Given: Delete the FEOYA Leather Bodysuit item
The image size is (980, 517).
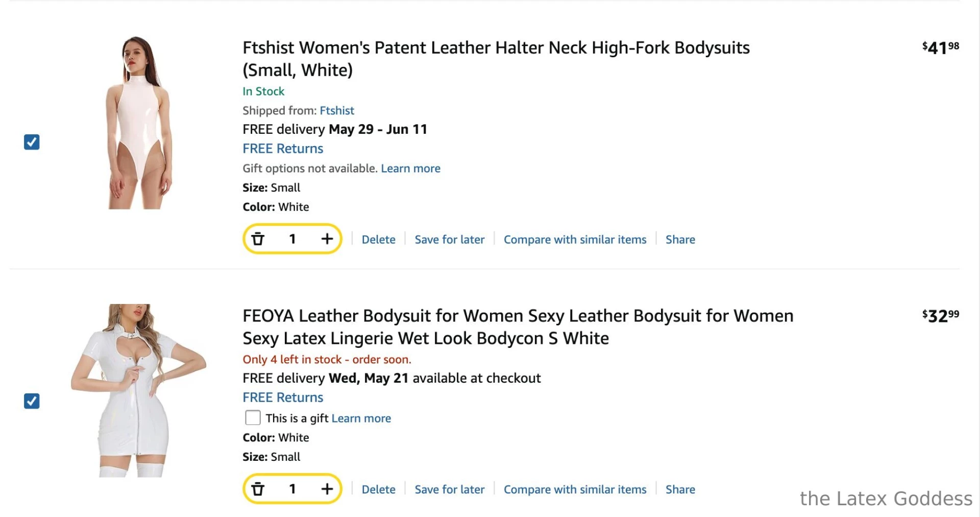Looking at the screenshot, I should [378, 489].
